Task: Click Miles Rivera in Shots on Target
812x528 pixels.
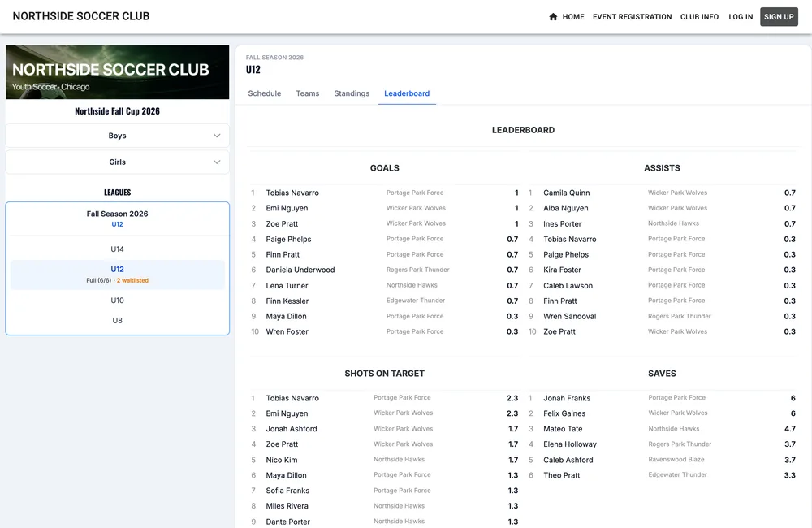Action: [x=287, y=506]
